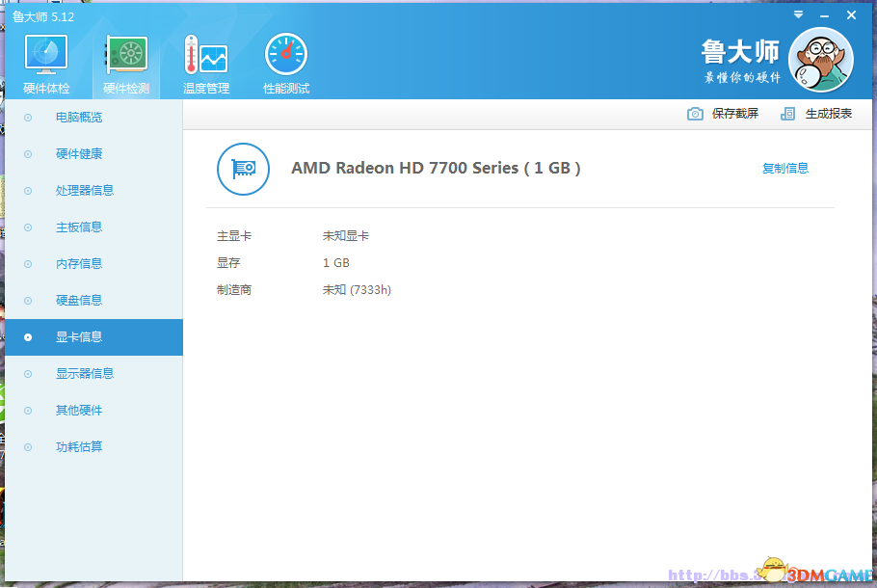877x588 pixels.
Task: Click the 鲁大师 5.12 window title
Action: pos(43,16)
